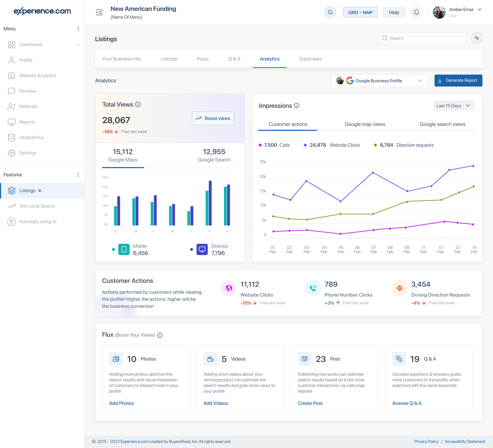Click Impressions info icon

[x=297, y=106]
